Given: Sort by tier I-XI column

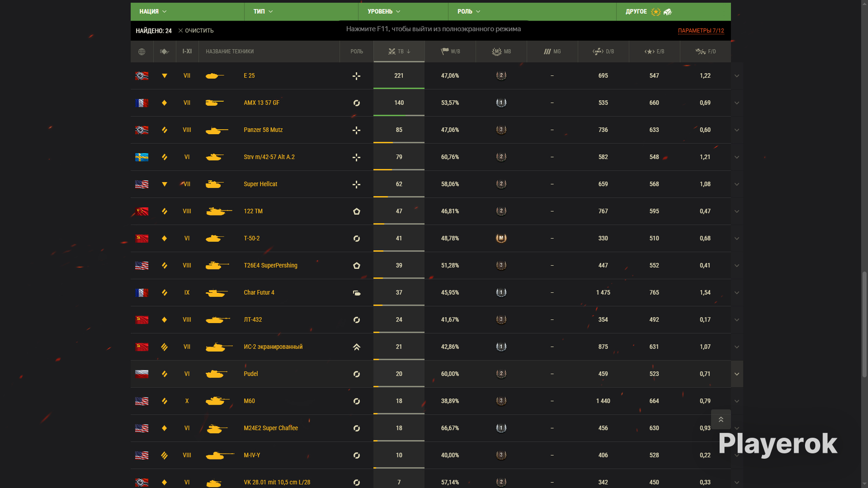Looking at the screenshot, I should click(187, 51).
